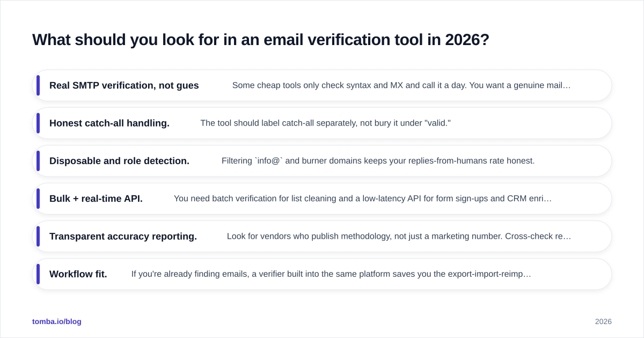Select "Honest catch-all handling." label
This screenshot has height=338, width=644.
click(109, 123)
